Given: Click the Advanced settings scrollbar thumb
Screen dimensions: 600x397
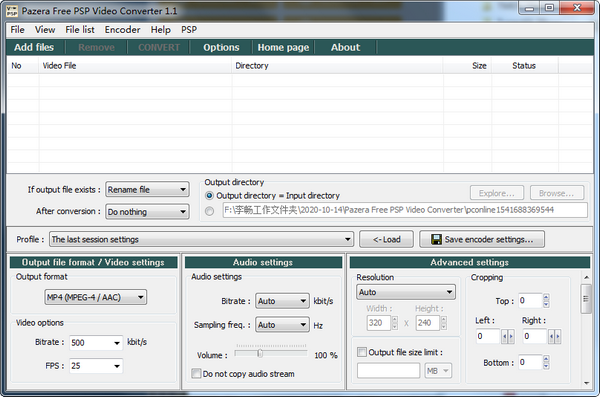Looking at the screenshot, I should pyautogui.click(x=586, y=299).
